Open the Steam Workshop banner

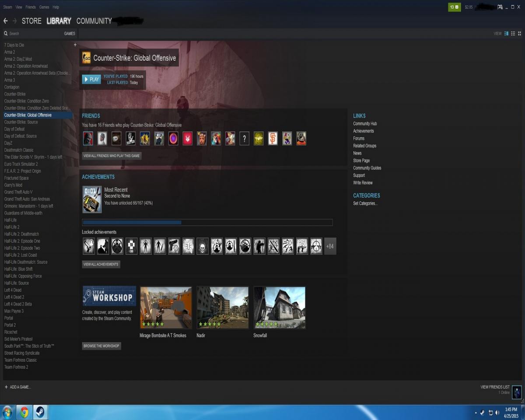pos(109,296)
